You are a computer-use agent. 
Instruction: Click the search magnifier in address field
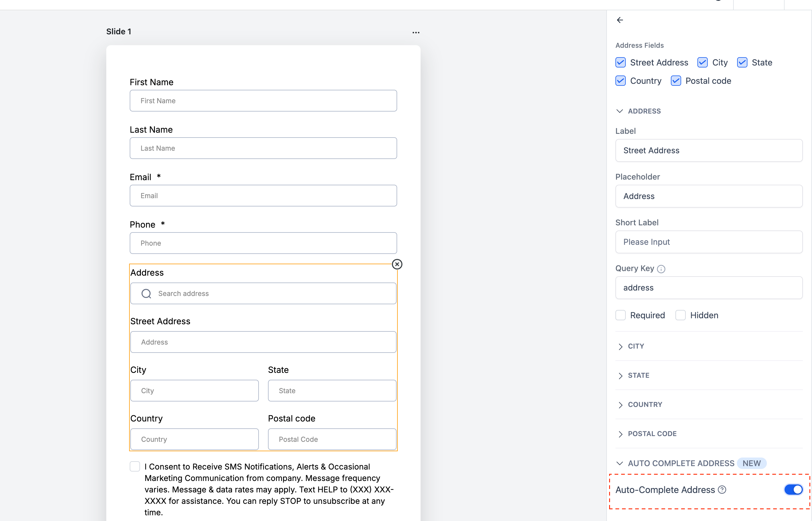[146, 294]
